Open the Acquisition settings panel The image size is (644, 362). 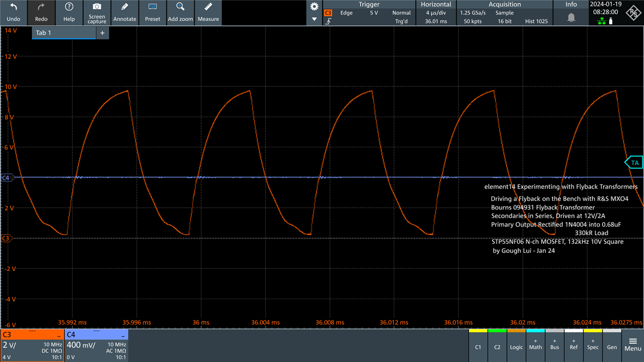tap(504, 13)
